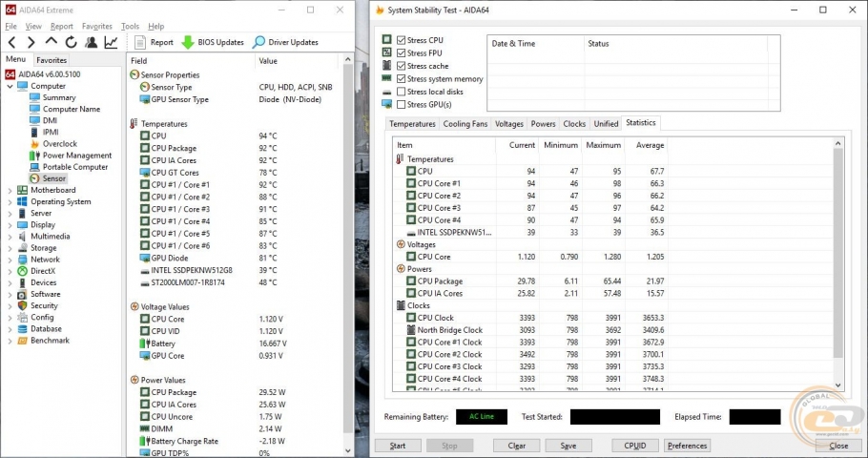Select Computer Name in the tree
The height and width of the screenshot is (458, 868).
pos(72,109)
